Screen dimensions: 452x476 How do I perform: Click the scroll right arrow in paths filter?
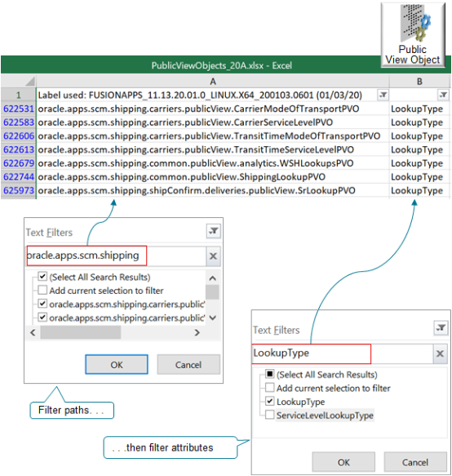(197, 332)
